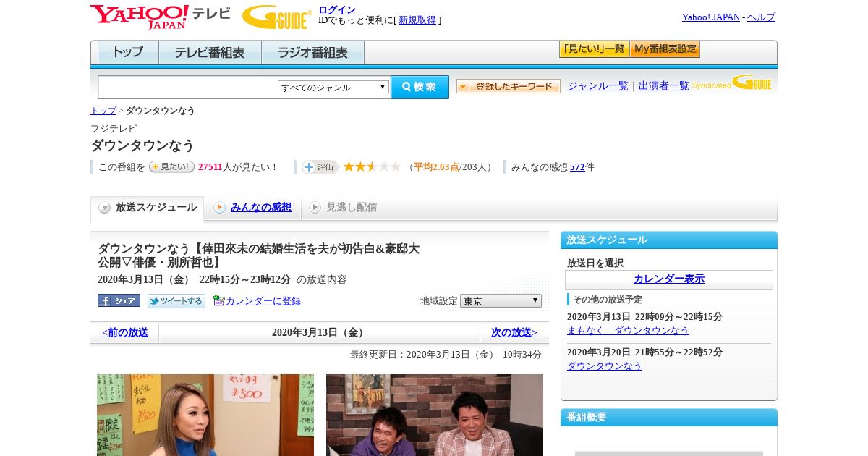Focus the keyword search input field
This screenshot has width=868, height=456.
187,87
